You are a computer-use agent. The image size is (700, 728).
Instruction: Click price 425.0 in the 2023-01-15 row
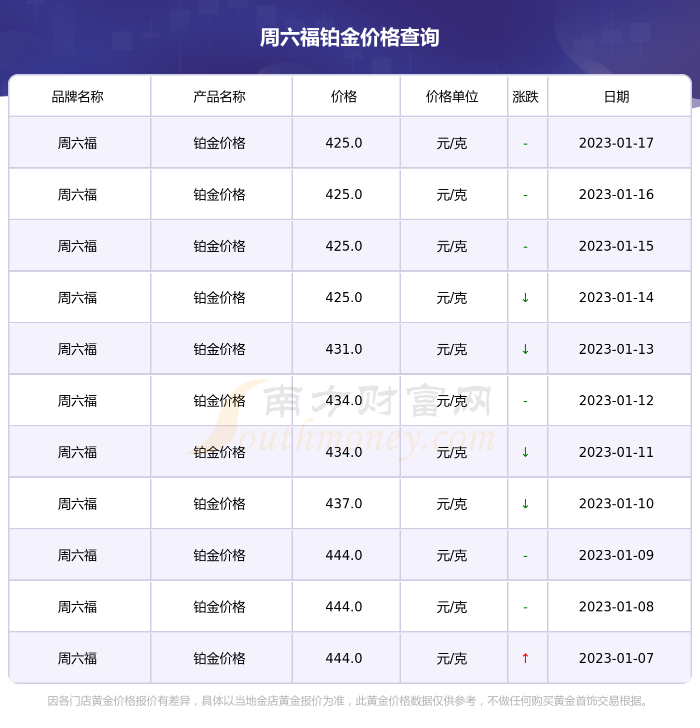(344, 246)
